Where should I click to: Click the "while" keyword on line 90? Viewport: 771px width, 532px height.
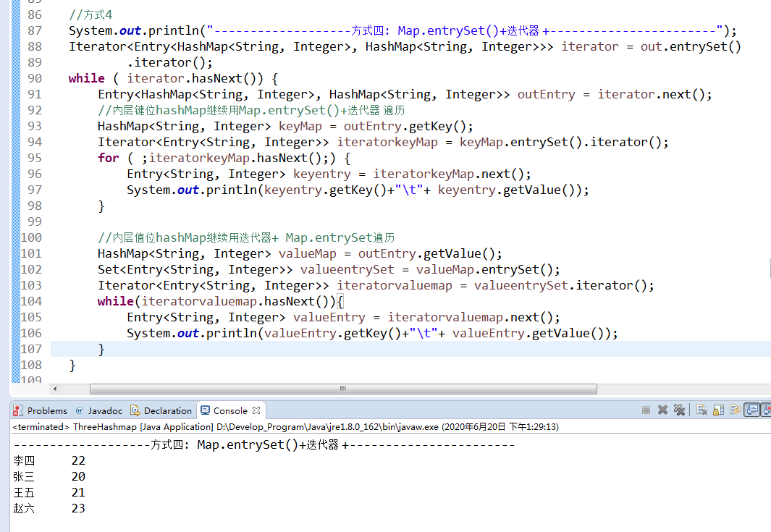tap(87, 78)
